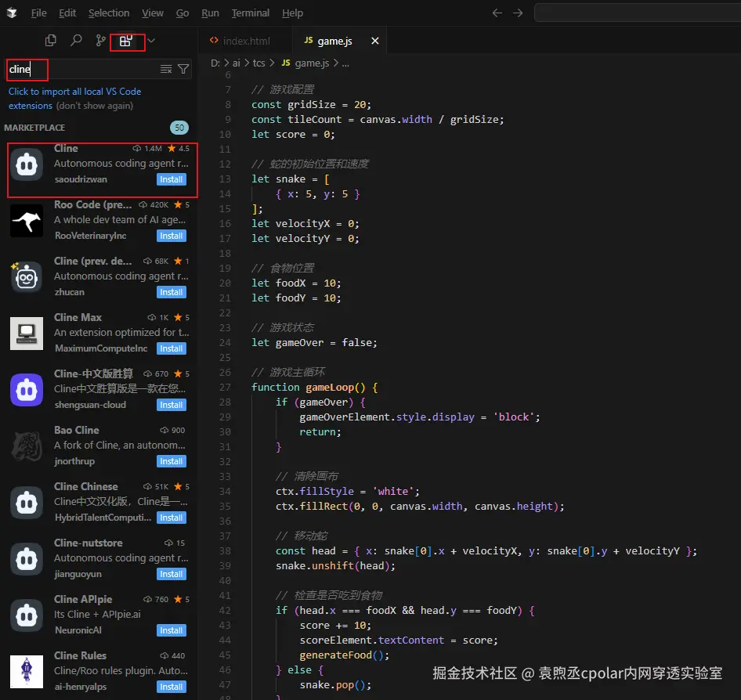Install the Bao Cline extension

pos(171,461)
